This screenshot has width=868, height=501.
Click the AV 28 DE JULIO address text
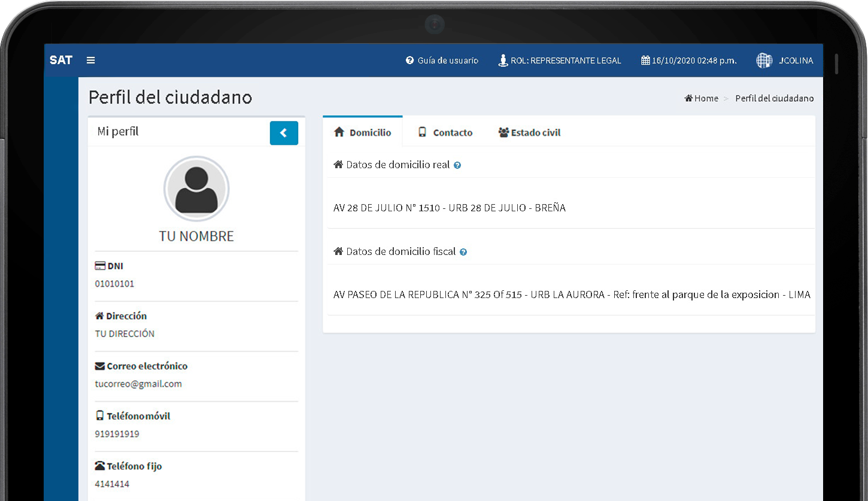pos(450,208)
